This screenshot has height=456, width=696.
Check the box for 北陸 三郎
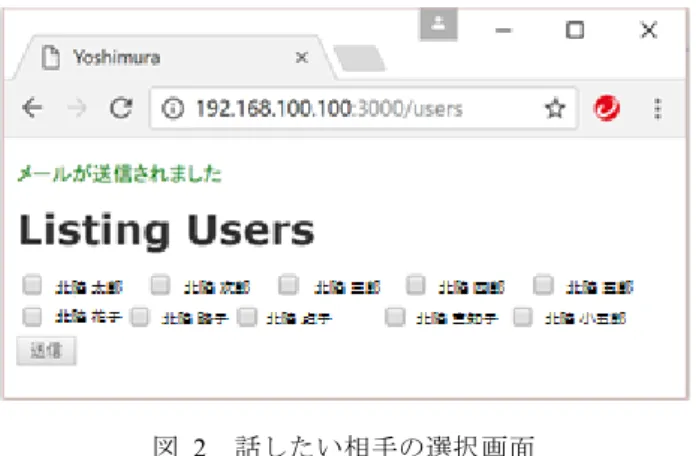click(x=288, y=285)
